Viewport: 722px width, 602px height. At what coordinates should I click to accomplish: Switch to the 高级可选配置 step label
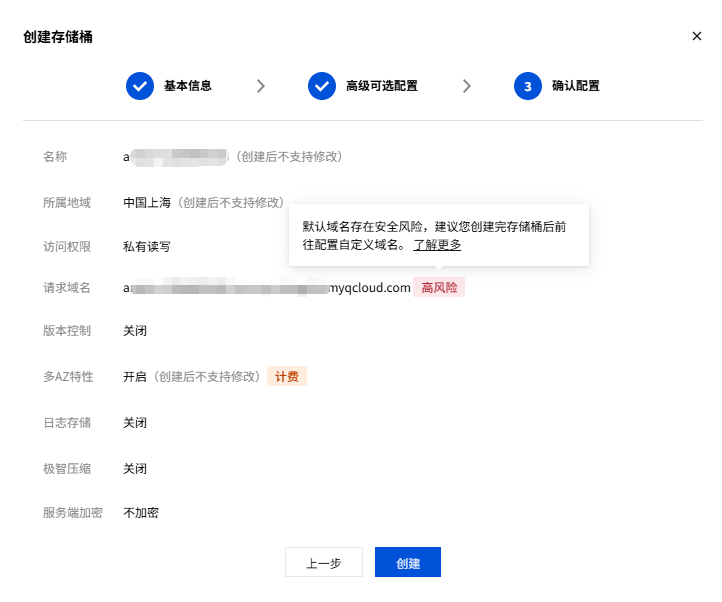coord(381,86)
